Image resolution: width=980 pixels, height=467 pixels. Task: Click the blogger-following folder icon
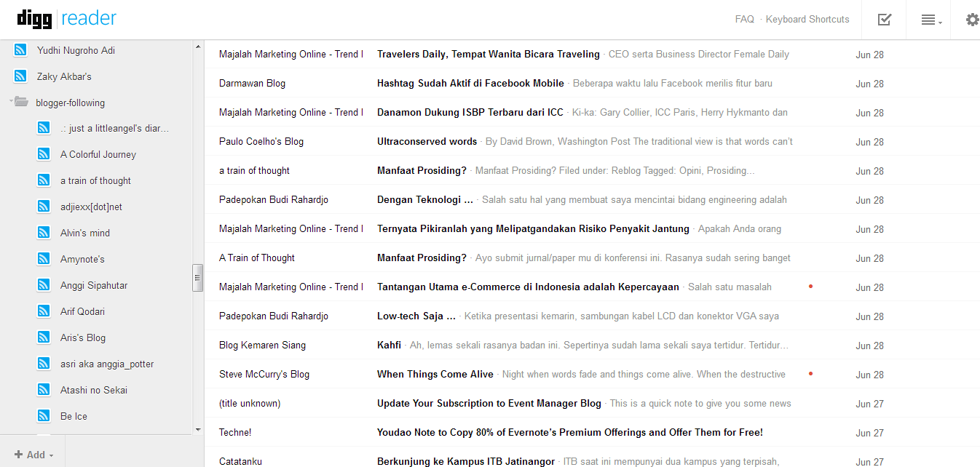22,102
